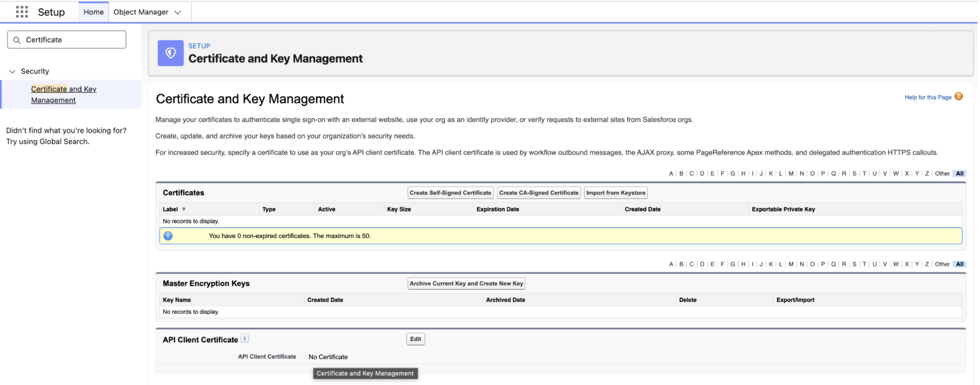Click Create Self-Signed Certificate button
This screenshot has height=385, width=980.
pyautogui.click(x=450, y=193)
